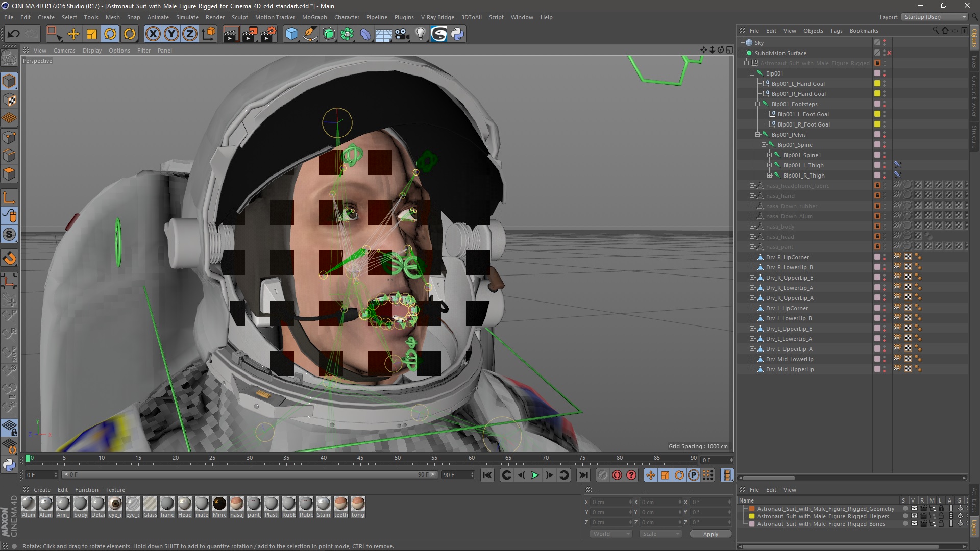Open viewport Cameras menu

[x=64, y=51]
